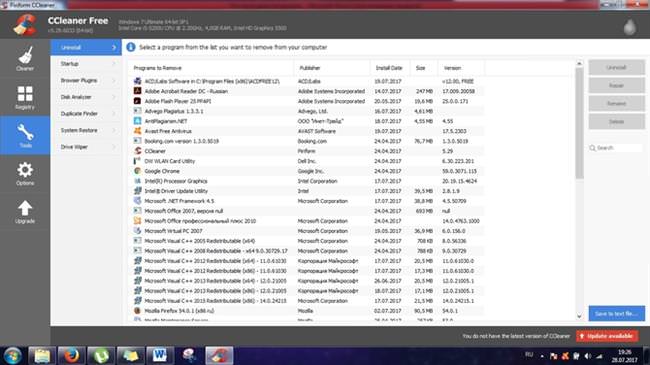Viewport: 650px width, 365px height.
Task: Select ACD/Labs Software row
Action: click(x=306, y=81)
